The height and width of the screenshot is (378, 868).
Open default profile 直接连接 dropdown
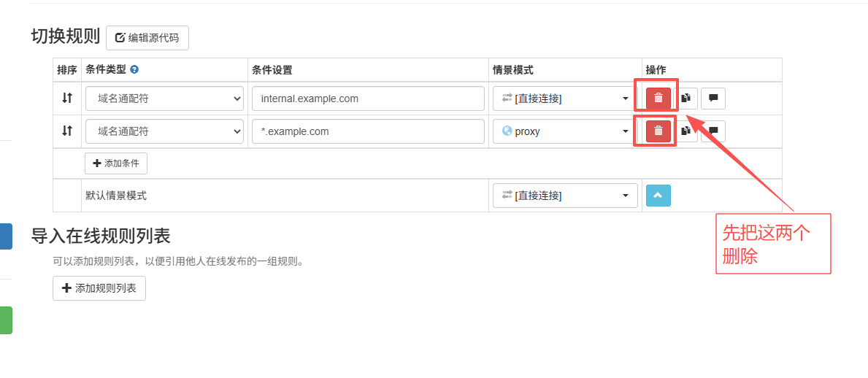point(565,196)
